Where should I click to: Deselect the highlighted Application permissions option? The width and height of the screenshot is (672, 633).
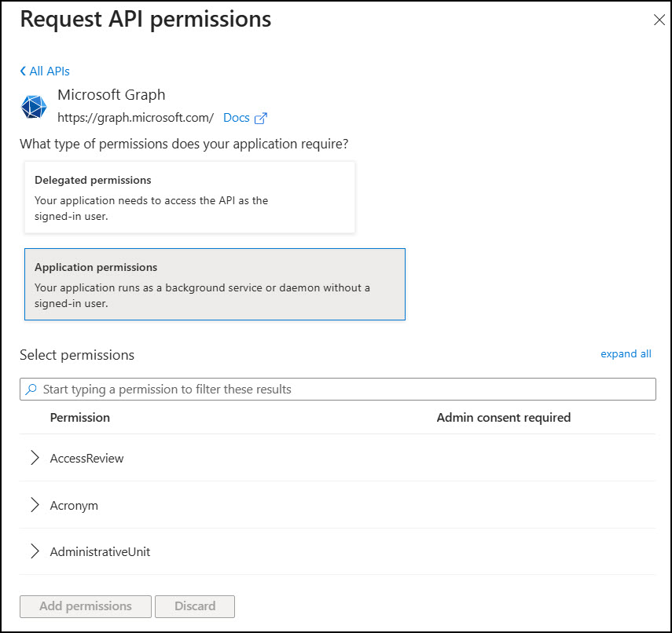[x=215, y=284]
